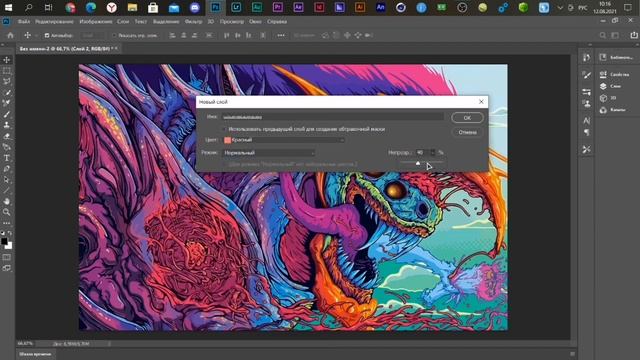Viewport: 640px width, 360px height.
Task: Open the Фильтр menu
Action: pyautogui.click(x=193, y=22)
